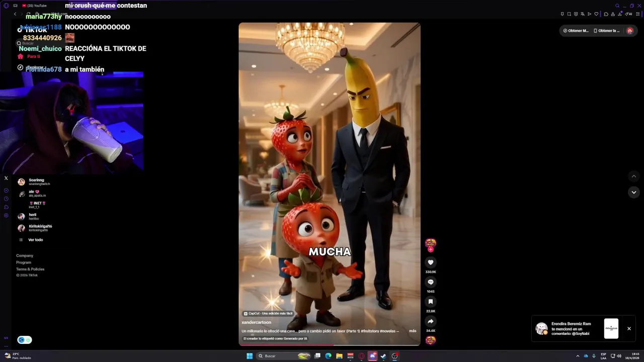Open File Explorer from taskbar
The height and width of the screenshot is (362, 644).
pyautogui.click(x=339, y=356)
